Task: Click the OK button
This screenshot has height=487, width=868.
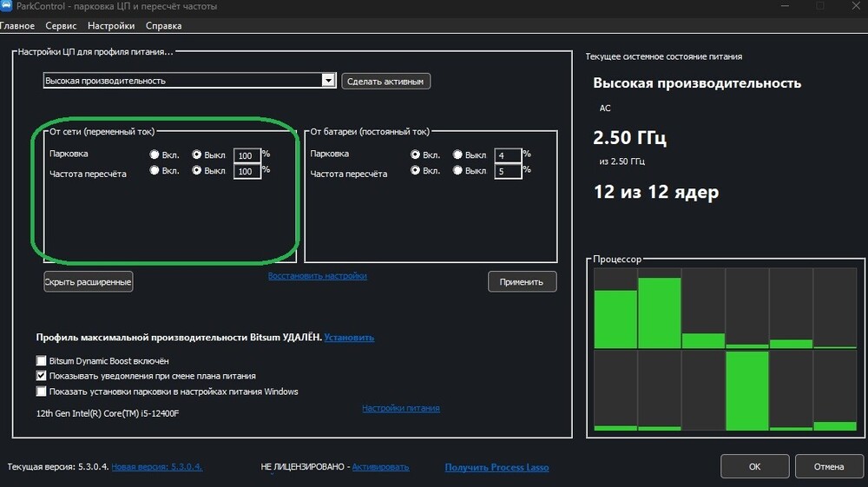Action: click(754, 466)
